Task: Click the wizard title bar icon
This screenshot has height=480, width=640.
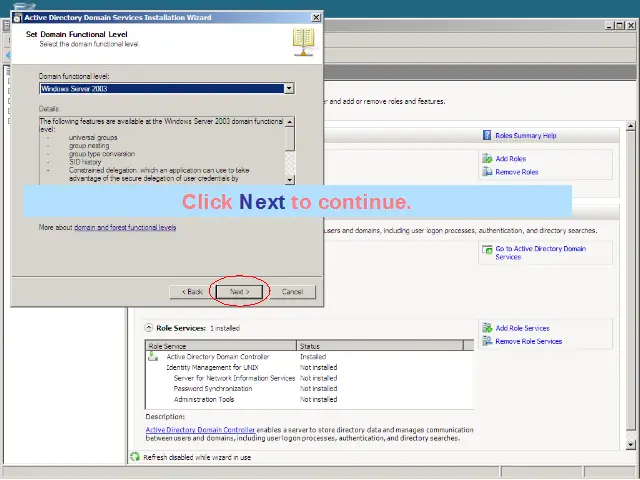Action: 18,18
